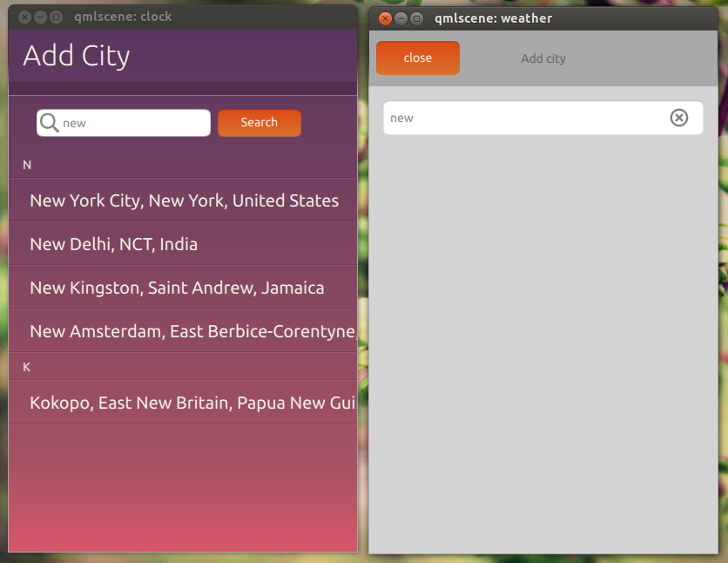The image size is (728, 563).
Task: Maximize the qmlscene weather window
Action: coord(416,18)
